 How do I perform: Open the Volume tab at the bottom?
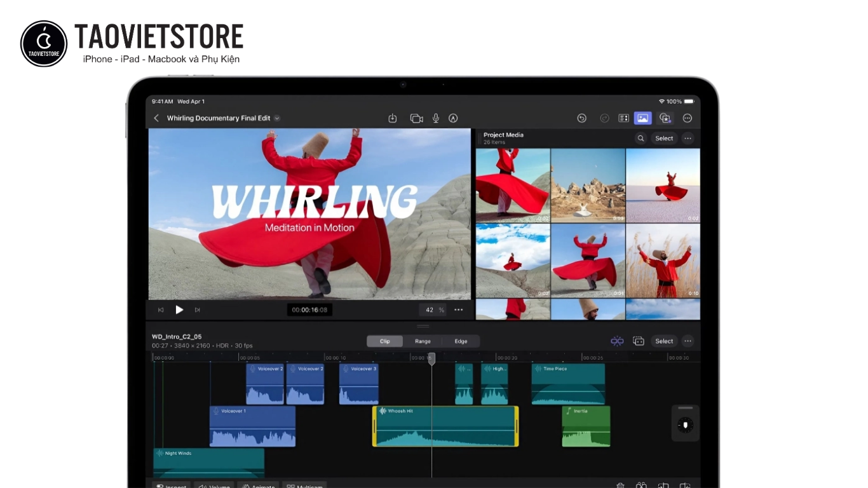214,486
